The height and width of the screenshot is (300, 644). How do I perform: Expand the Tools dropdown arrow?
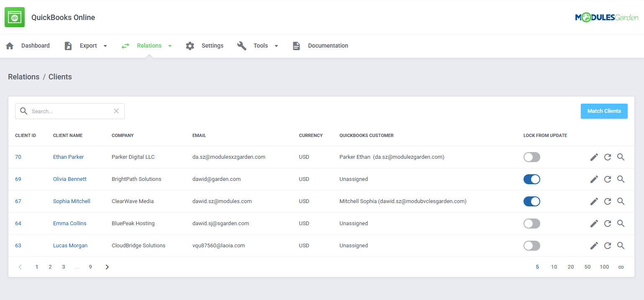276,46
